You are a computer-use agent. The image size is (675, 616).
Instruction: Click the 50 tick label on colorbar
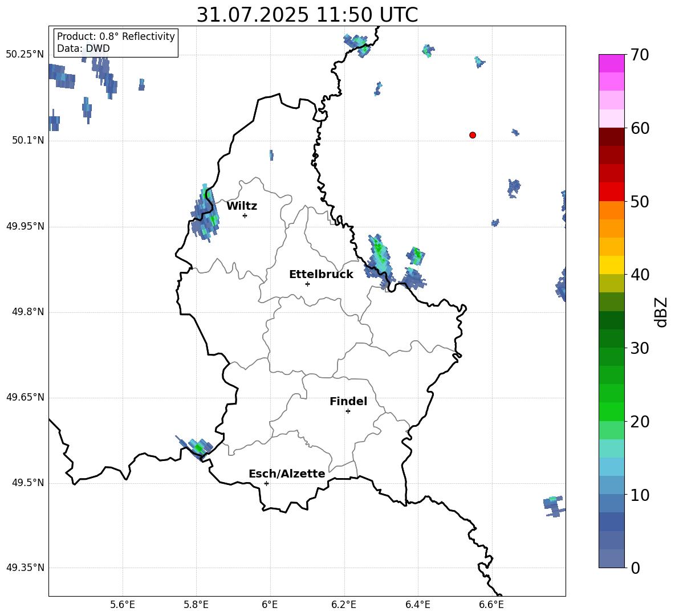click(640, 201)
